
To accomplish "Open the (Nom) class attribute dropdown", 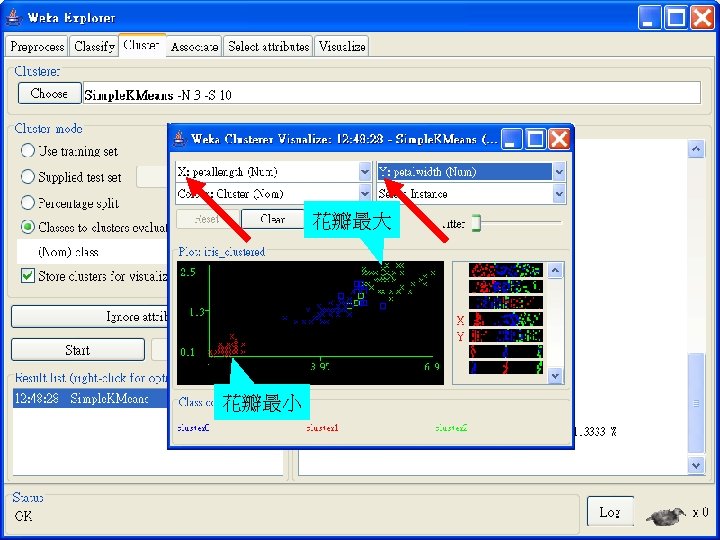I will (x=92, y=252).
